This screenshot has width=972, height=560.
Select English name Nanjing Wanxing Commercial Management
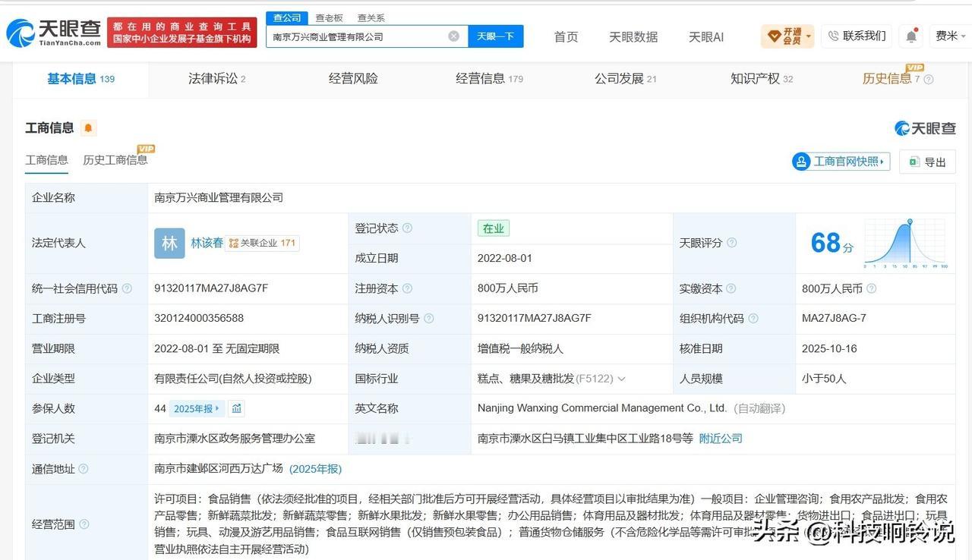point(602,408)
